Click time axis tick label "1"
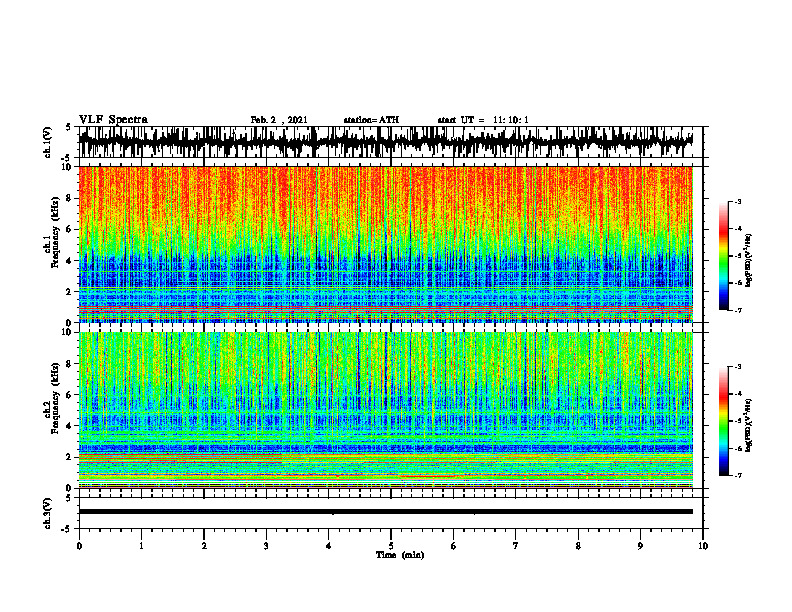Screen dimensions: 792x612 pos(141,546)
